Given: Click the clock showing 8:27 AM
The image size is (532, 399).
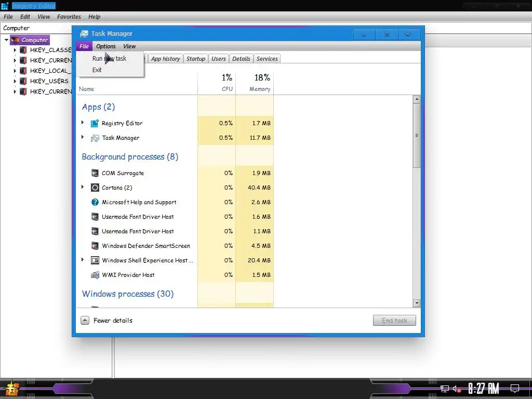Looking at the screenshot, I should [484, 389].
